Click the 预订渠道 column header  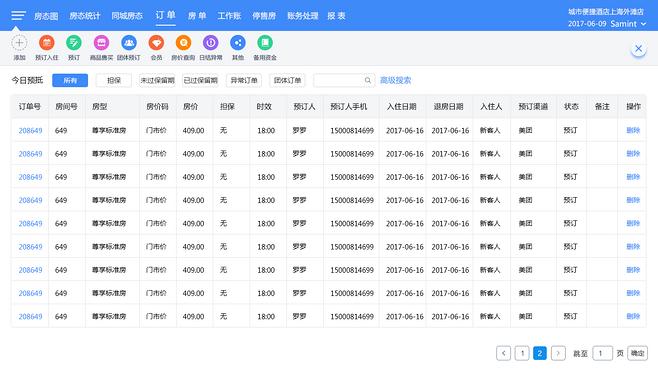533,107
